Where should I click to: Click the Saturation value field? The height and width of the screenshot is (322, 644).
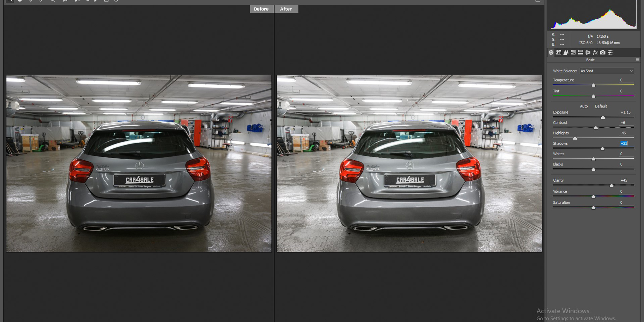(x=626, y=203)
